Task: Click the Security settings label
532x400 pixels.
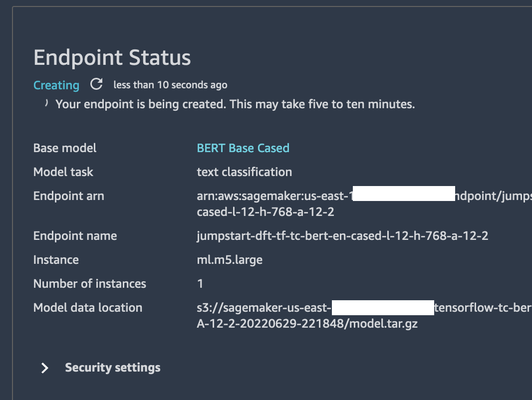Action: point(112,368)
